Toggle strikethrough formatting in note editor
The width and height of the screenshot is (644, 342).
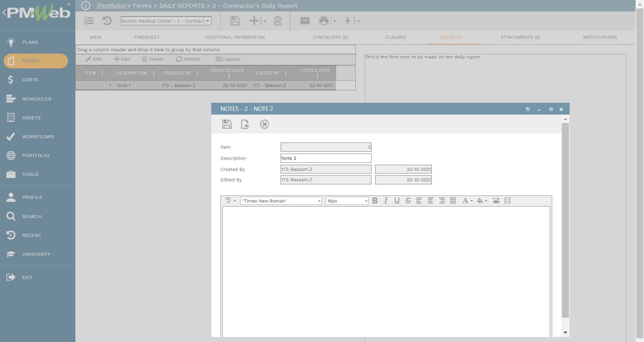click(x=408, y=201)
